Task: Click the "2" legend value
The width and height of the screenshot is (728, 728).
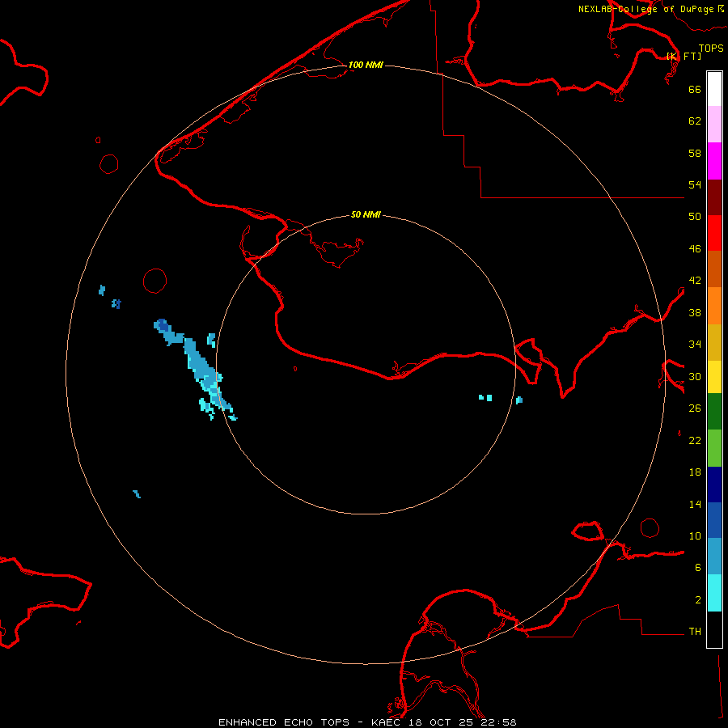Action: (698, 600)
